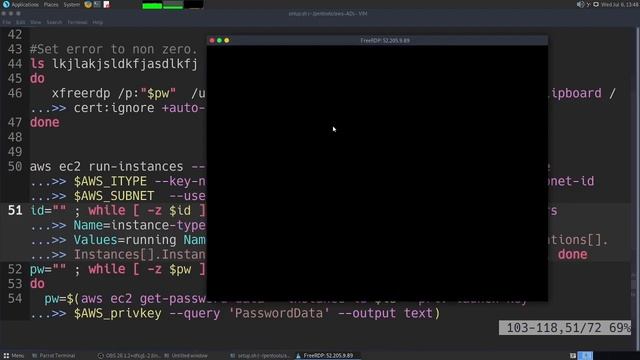Click 'id=""' on line 51
640x360 pixels.
click(48, 211)
